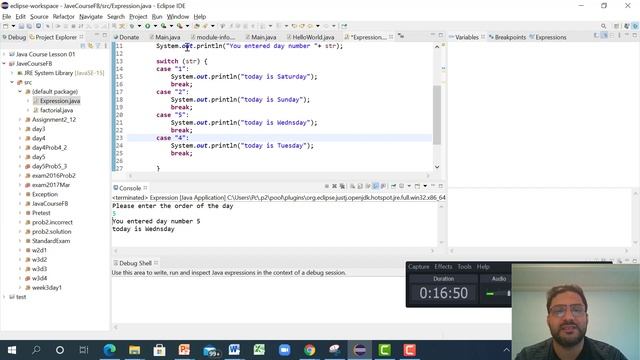640x360 pixels.
Task: Toggle Scroll Lock in Console toolbar
Action: (x=360, y=186)
